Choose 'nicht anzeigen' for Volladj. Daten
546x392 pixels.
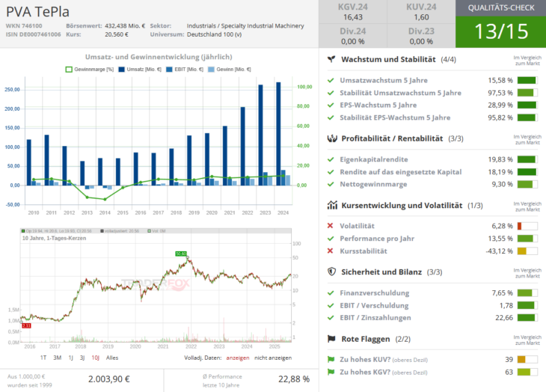[273, 358]
